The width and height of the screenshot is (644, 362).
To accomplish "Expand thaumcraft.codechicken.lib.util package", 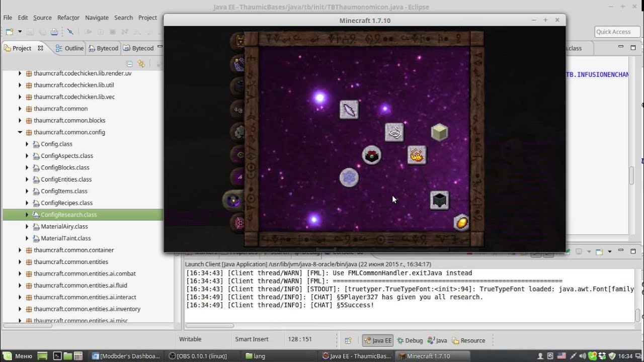I will [20, 85].
